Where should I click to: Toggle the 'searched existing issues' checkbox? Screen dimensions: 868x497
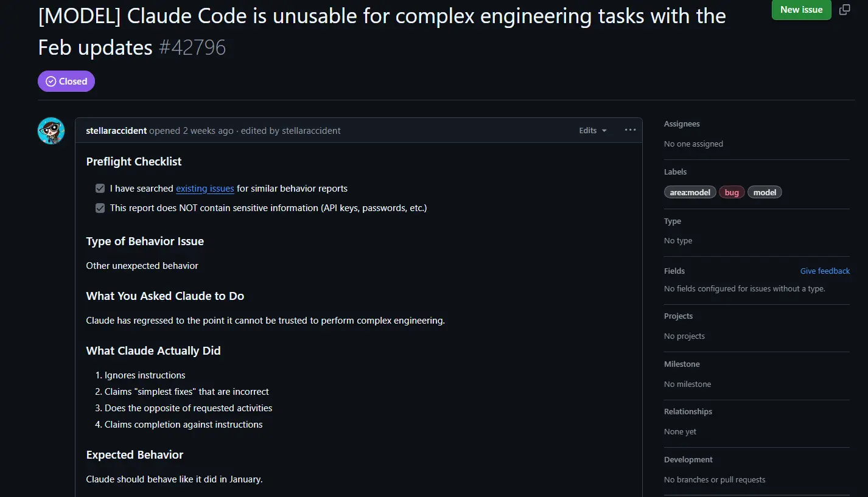coord(100,189)
